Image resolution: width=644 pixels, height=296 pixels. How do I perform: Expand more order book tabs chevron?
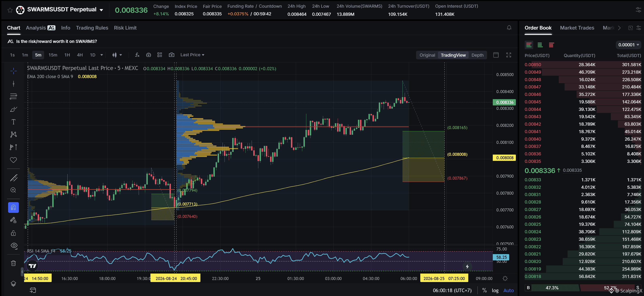(619, 28)
